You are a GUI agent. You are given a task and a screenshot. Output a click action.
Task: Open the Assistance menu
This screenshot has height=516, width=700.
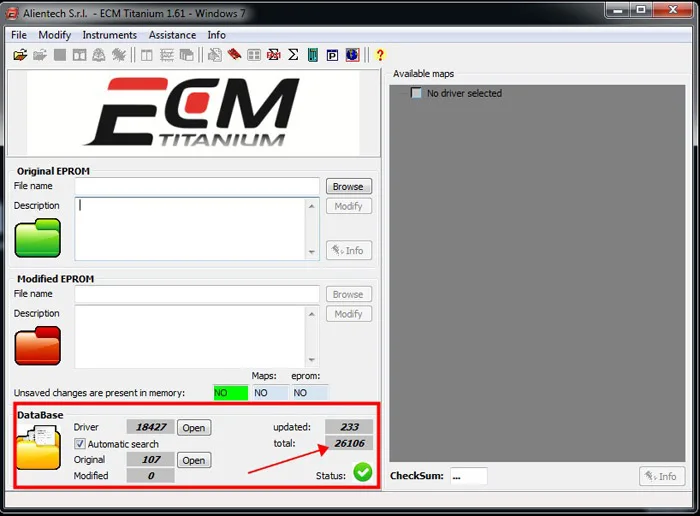(x=172, y=35)
